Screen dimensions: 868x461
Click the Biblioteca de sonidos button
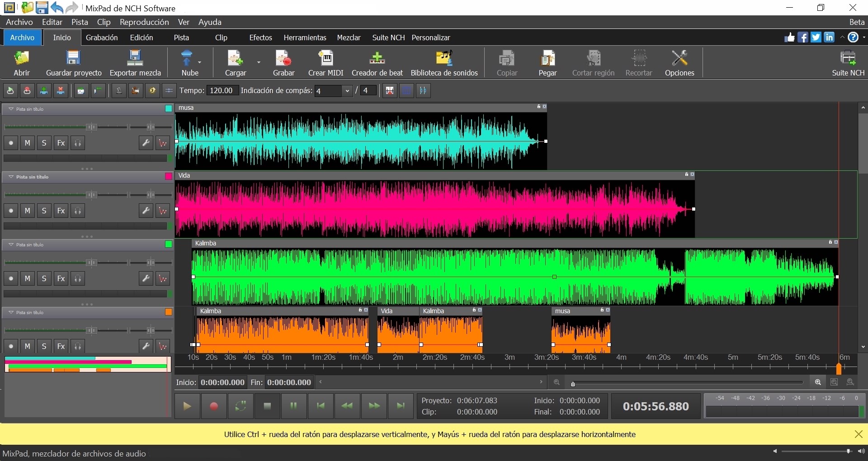point(444,62)
